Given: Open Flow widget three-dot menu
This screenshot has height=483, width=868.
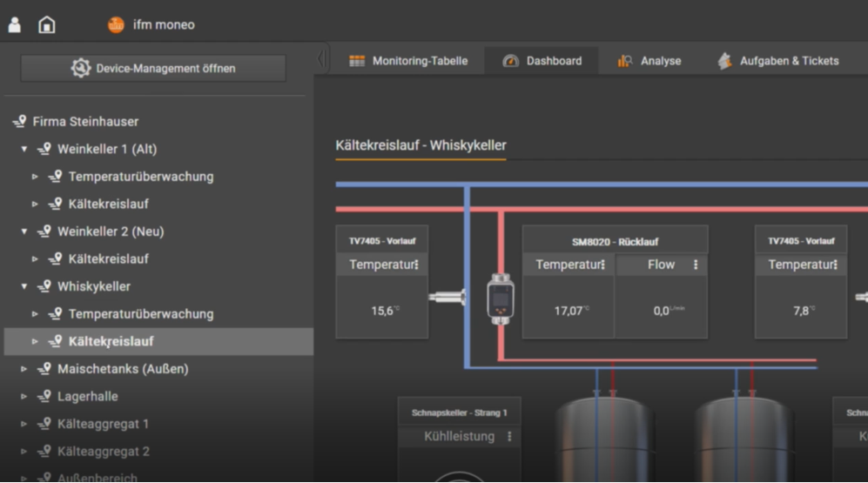Looking at the screenshot, I should coord(696,265).
